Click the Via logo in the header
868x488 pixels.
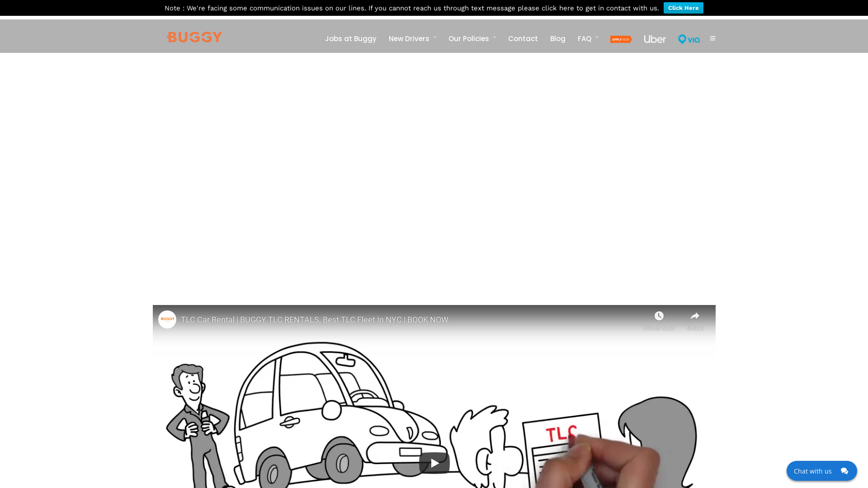point(689,39)
